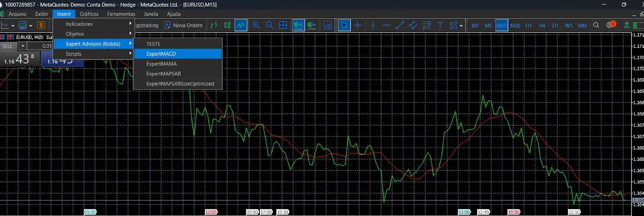Expand the Scripts submenu
This screenshot has height=216, width=644.
tap(94, 54)
